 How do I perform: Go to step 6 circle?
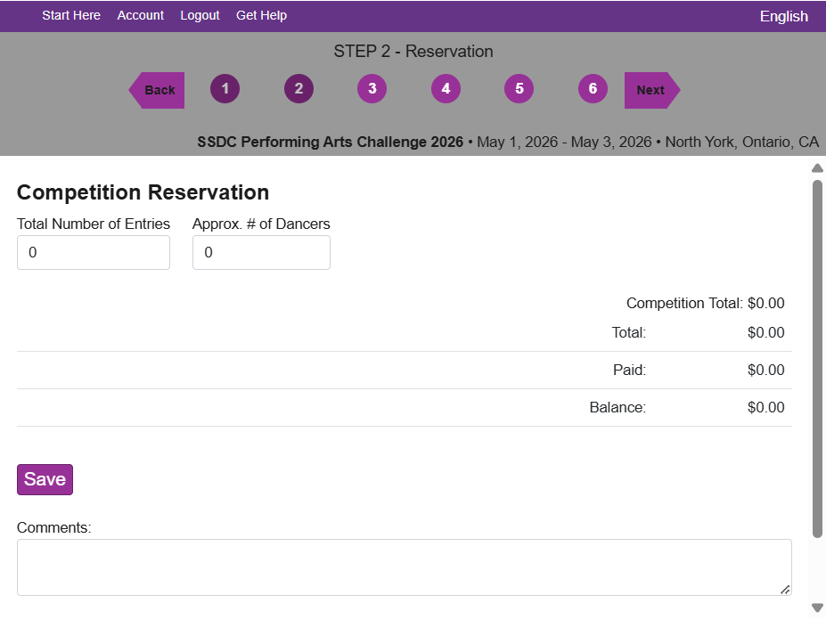pyautogui.click(x=593, y=89)
